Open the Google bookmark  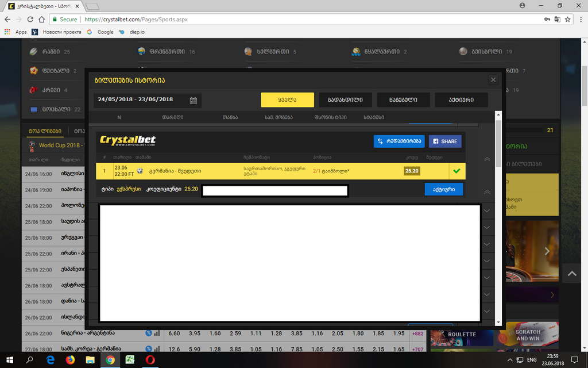[100, 32]
